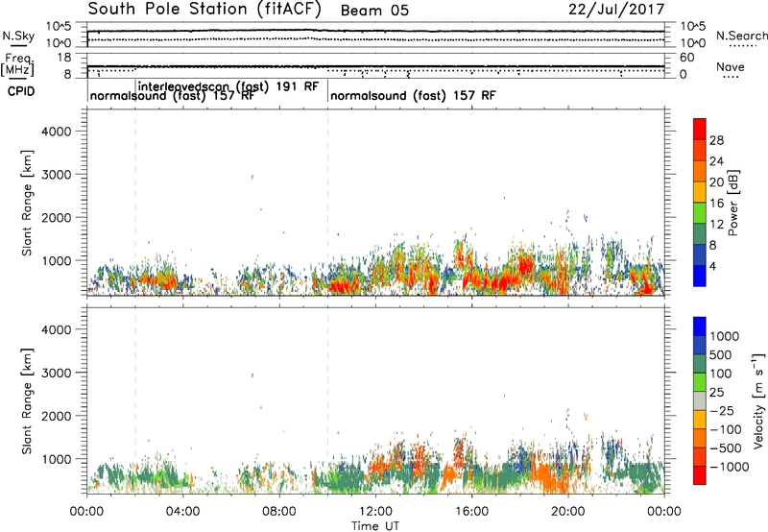
Task: Click the '60' tick of the Nave axis
Action: pos(687,58)
